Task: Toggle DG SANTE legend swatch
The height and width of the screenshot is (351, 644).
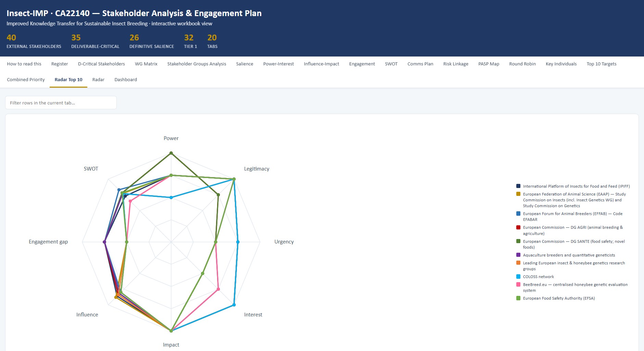Action: [518, 241]
